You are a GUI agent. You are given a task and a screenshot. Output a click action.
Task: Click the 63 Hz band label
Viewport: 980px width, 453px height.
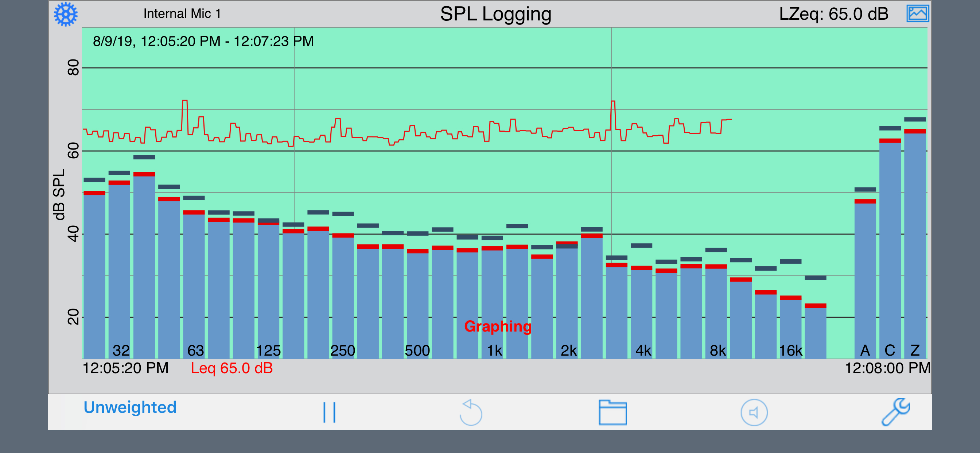(195, 351)
